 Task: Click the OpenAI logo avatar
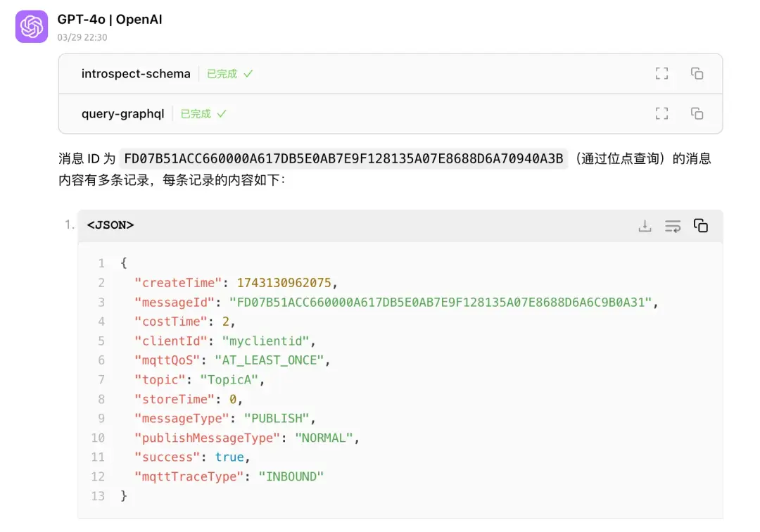pos(32,27)
